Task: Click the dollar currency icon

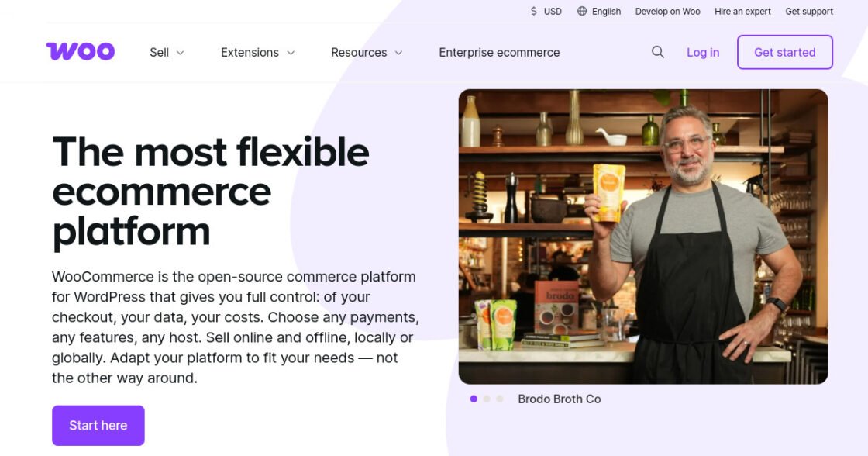Action: click(x=534, y=11)
